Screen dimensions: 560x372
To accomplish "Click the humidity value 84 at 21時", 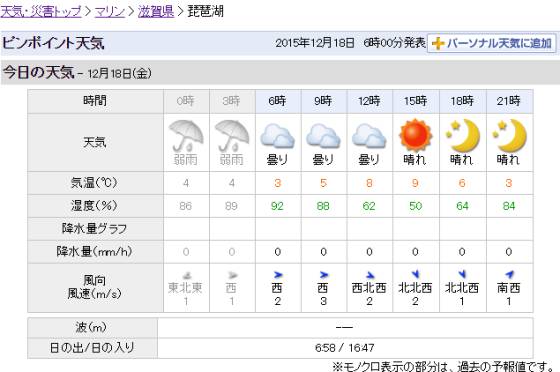I will 509,206.
